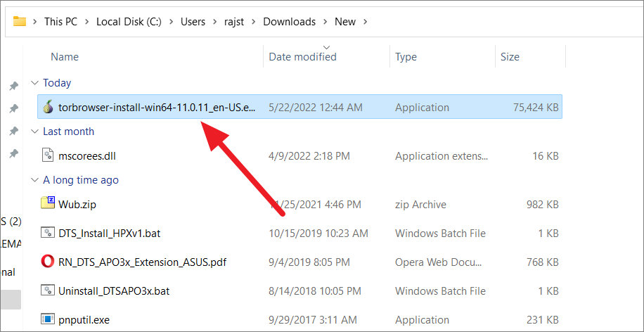Collapse the Today group

point(34,83)
